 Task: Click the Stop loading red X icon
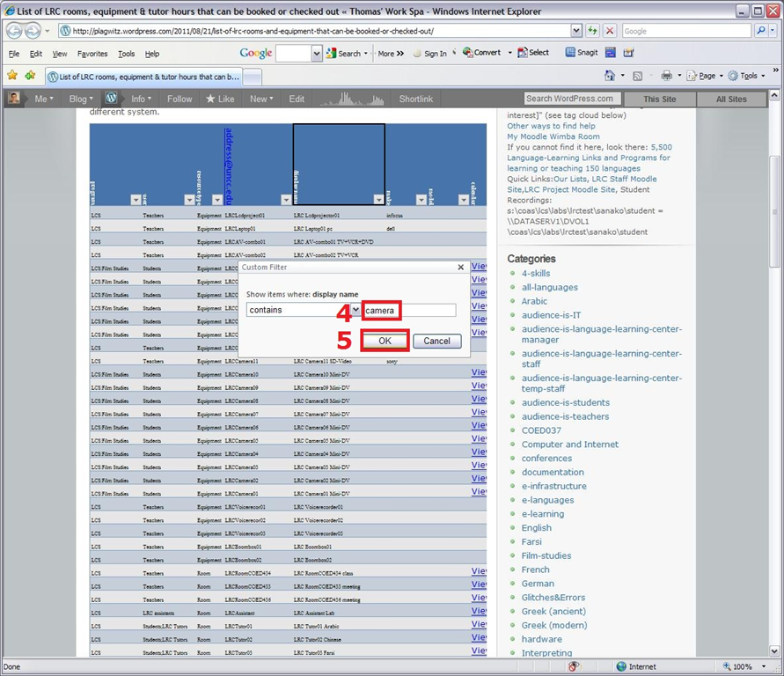(610, 31)
